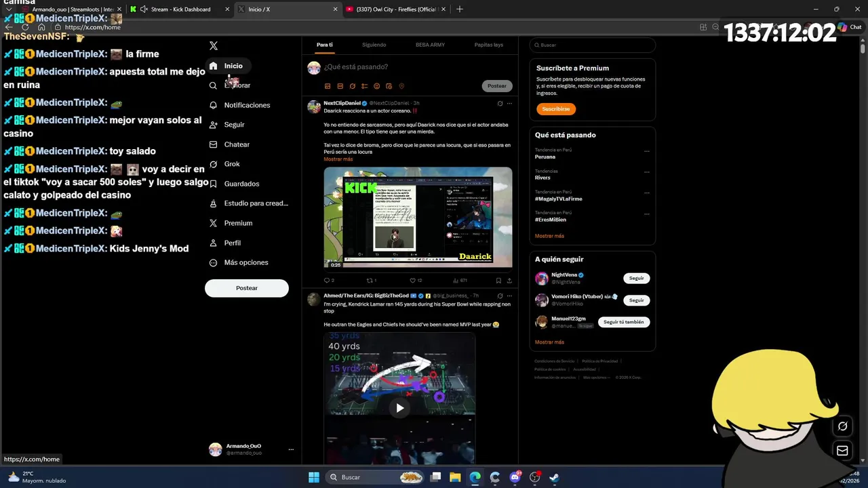This screenshot has width=868, height=488.
Task: Click Grok icon on NextClipDaniel post
Action: click(500, 104)
